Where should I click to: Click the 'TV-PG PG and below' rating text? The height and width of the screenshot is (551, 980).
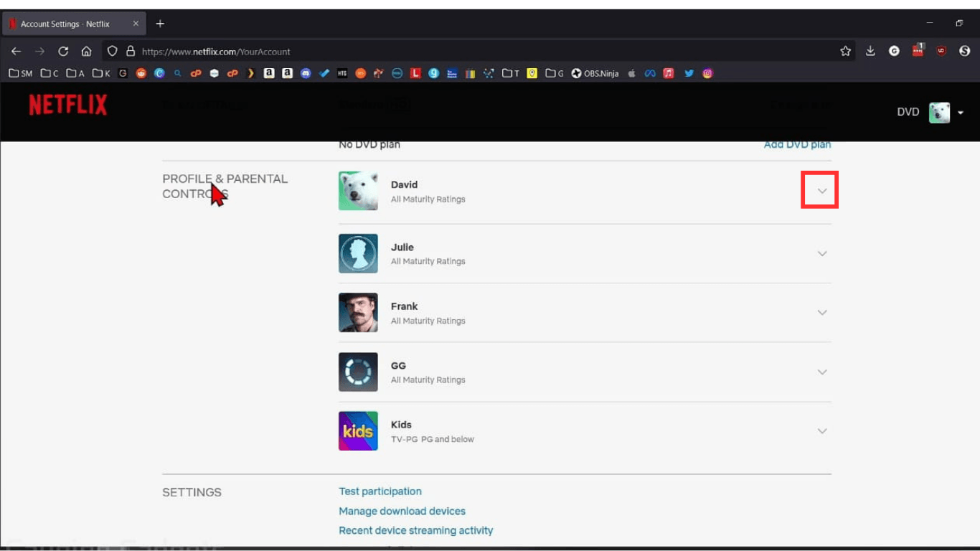pos(433,439)
